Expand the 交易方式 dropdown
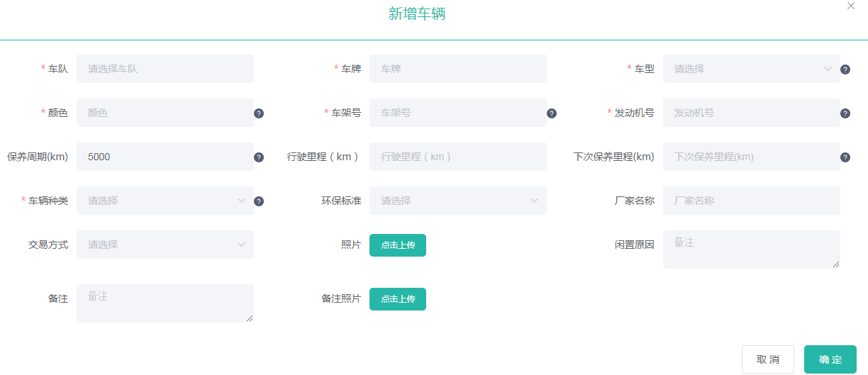868x375 pixels. tap(165, 245)
